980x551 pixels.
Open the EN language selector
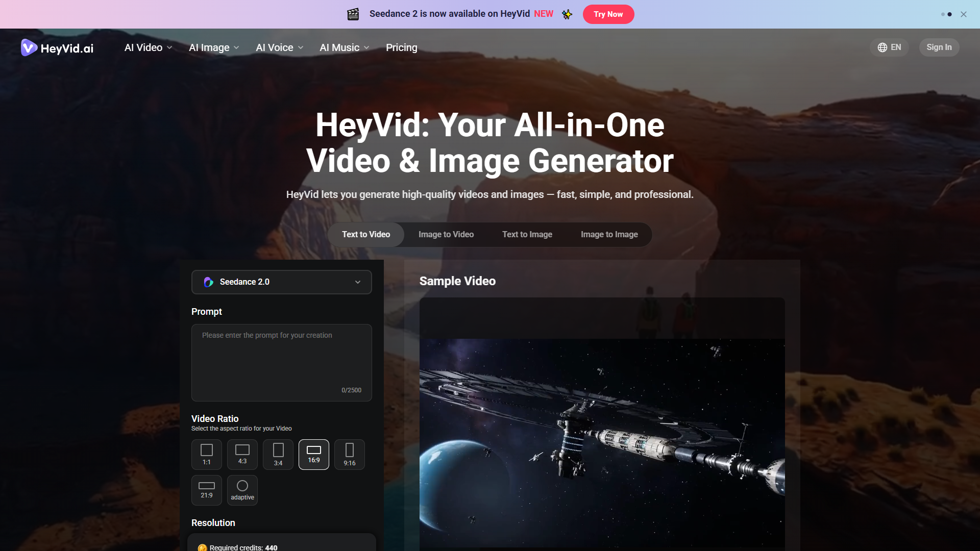point(889,47)
